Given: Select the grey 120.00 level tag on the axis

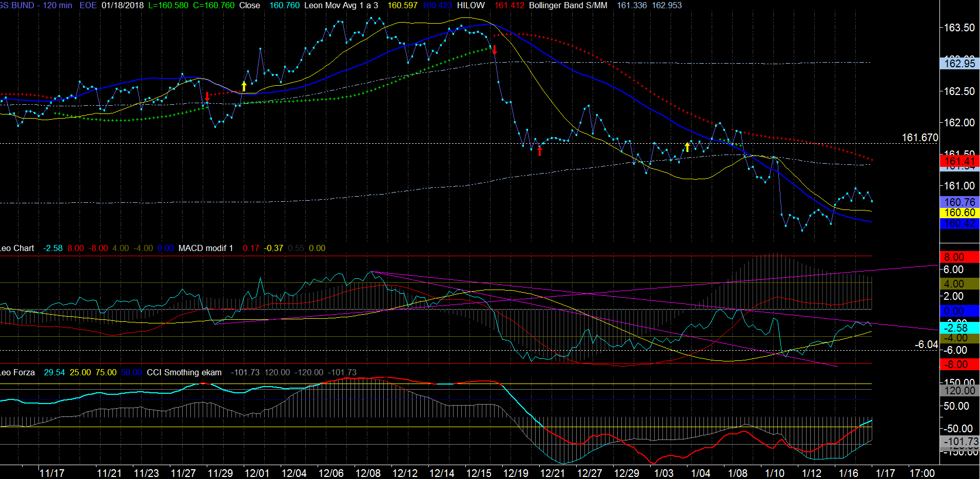Looking at the screenshot, I should 959,391.
